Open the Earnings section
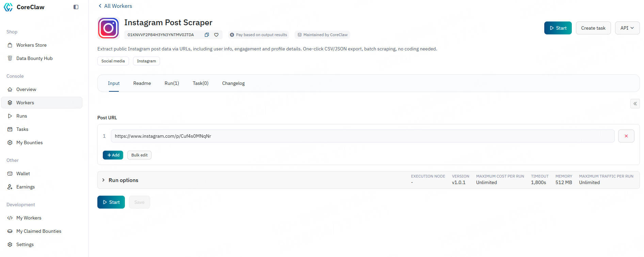This screenshot has height=257, width=644. 26,187
